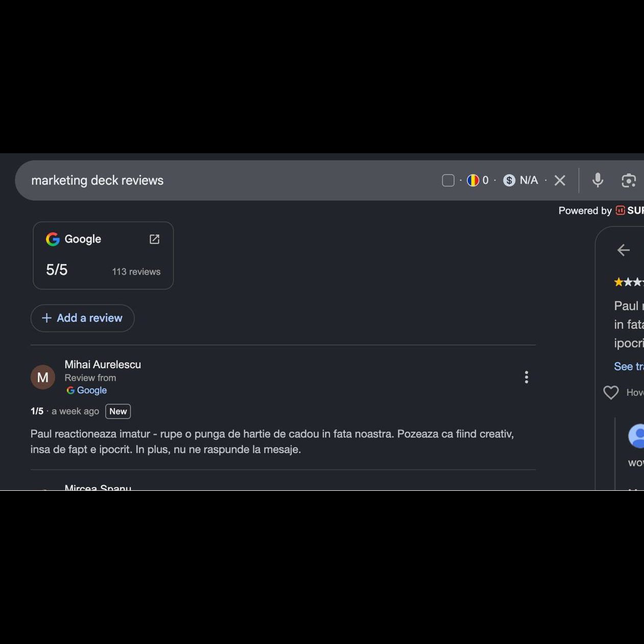
Task: Click the voice search microphone icon
Action: pyautogui.click(x=598, y=180)
